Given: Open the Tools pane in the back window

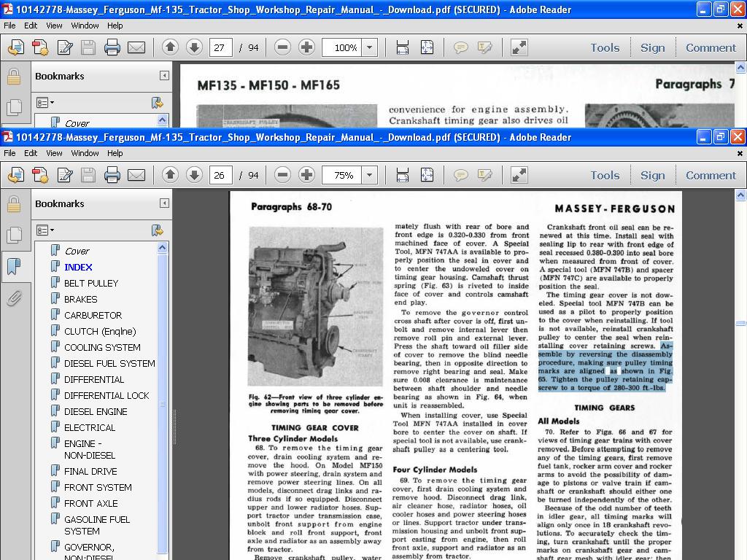Looking at the screenshot, I should [605, 47].
